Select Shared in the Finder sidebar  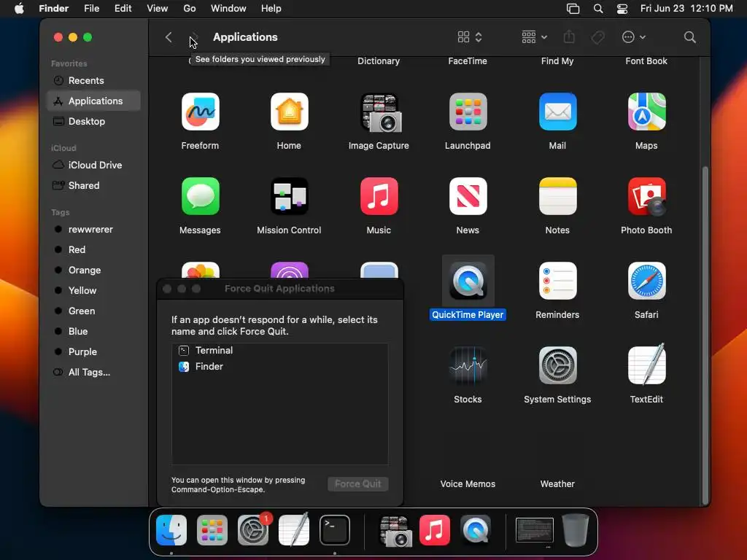coord(93,186)
